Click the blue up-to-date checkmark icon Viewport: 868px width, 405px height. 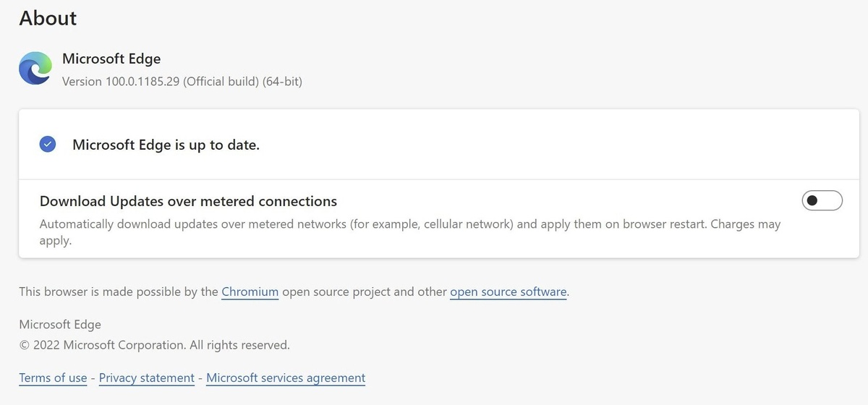pyautogui.click(x=48, y=145)
